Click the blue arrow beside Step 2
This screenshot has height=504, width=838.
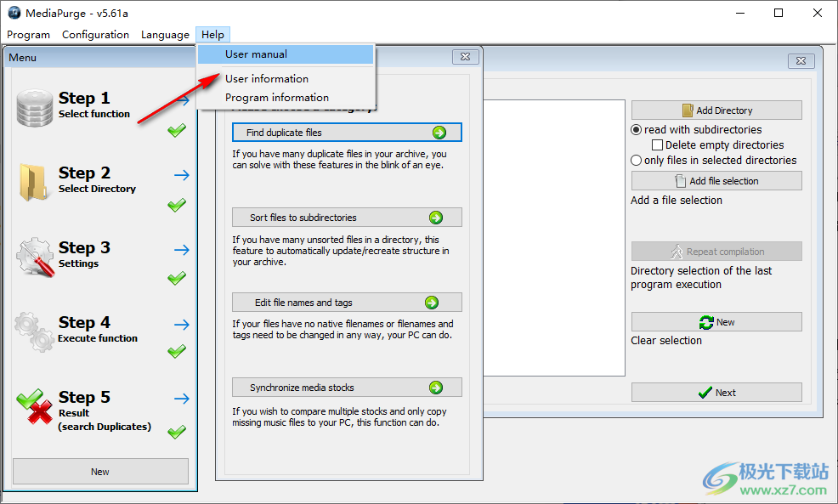point(182,175)
